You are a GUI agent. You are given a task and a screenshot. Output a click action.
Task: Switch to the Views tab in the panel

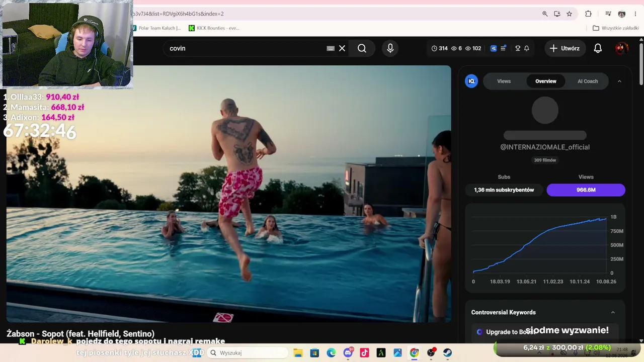point(504,81)
